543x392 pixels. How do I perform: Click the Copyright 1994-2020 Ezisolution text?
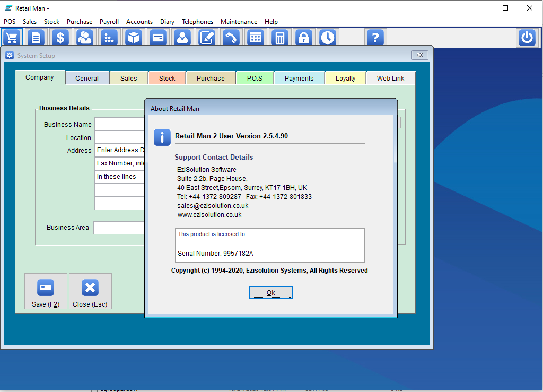[x=269, y=271]
